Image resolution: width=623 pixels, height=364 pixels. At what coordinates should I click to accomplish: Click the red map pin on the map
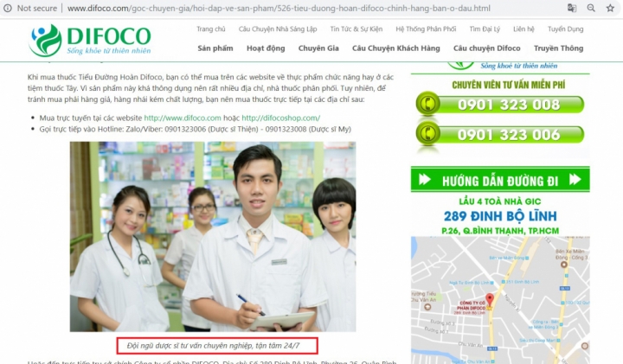(490, 300)
